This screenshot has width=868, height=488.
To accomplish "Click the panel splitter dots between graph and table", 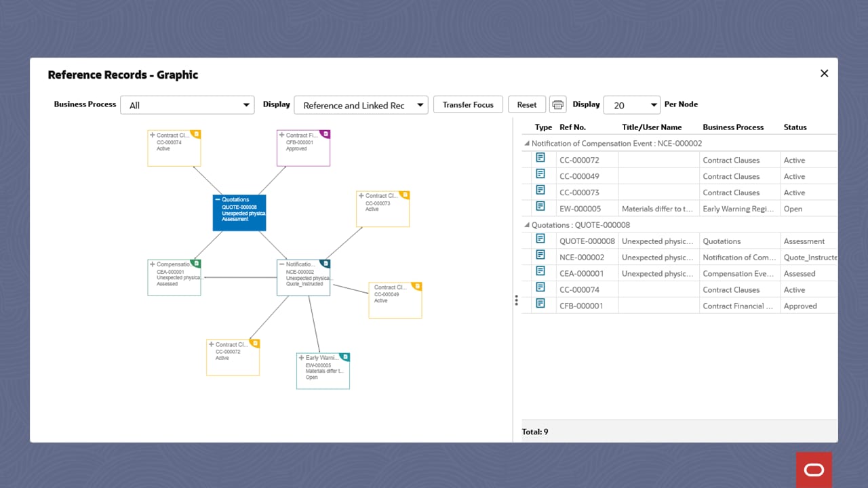I will 516,300.
